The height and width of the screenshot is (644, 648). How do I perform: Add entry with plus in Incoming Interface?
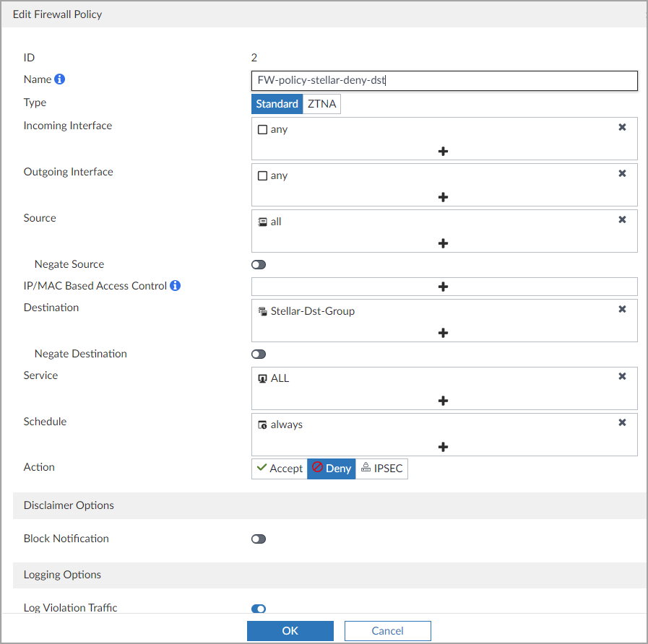click(444, 151)
